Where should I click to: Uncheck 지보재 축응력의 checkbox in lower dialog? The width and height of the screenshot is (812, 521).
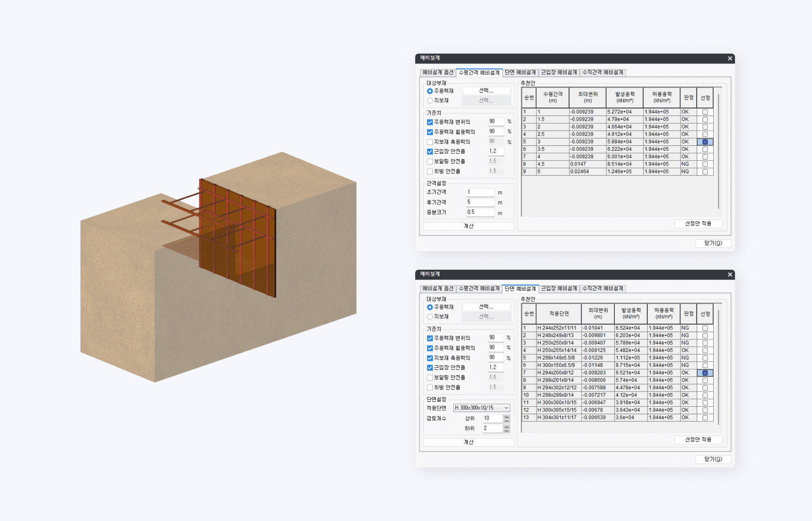pyautogui.click(x=430, y=358)
